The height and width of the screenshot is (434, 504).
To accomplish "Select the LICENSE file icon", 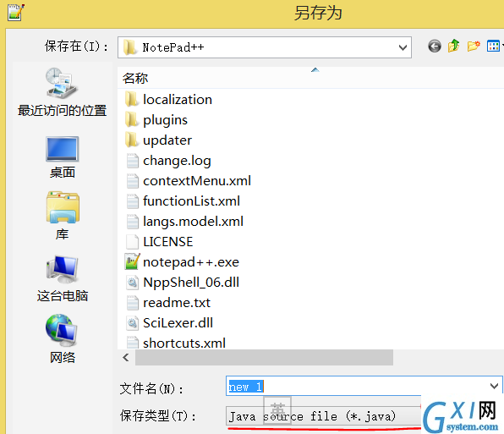I will click(132, 242).
